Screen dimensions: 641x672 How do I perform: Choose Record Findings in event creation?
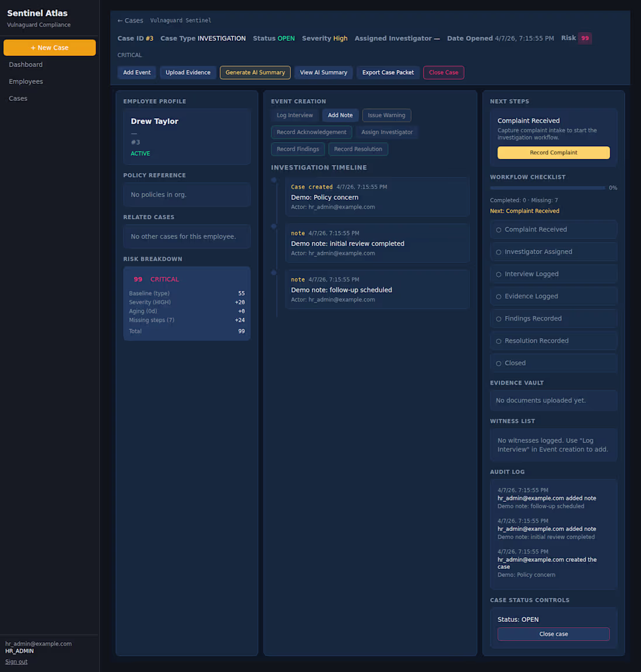(x=298, y=149)
